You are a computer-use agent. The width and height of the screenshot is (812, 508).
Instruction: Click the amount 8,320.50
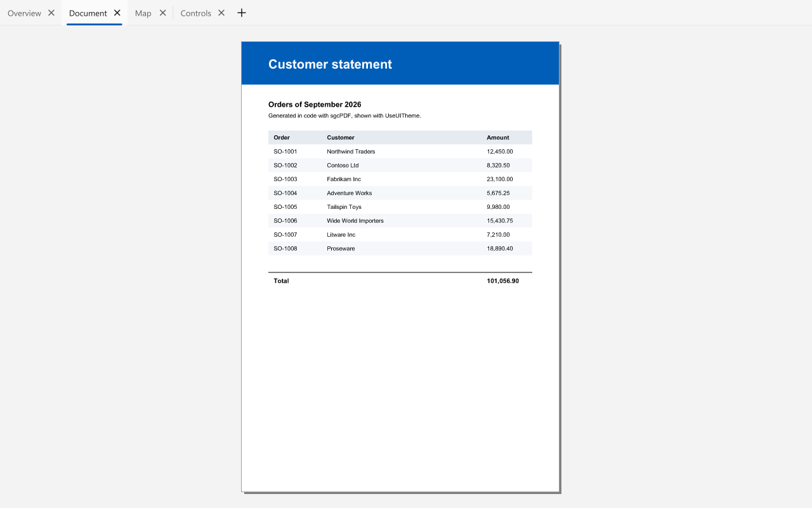click(498, 166)
